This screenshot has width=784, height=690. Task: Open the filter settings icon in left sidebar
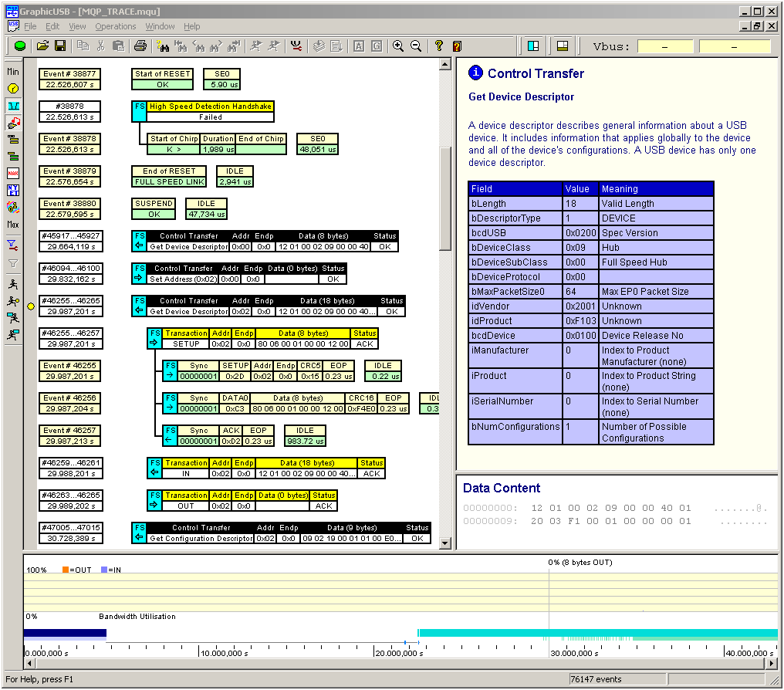[x=13, y=245]
